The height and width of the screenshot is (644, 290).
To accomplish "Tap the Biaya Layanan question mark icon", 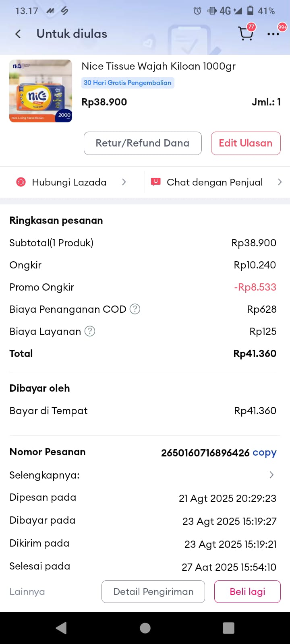I will pos(90,331).
